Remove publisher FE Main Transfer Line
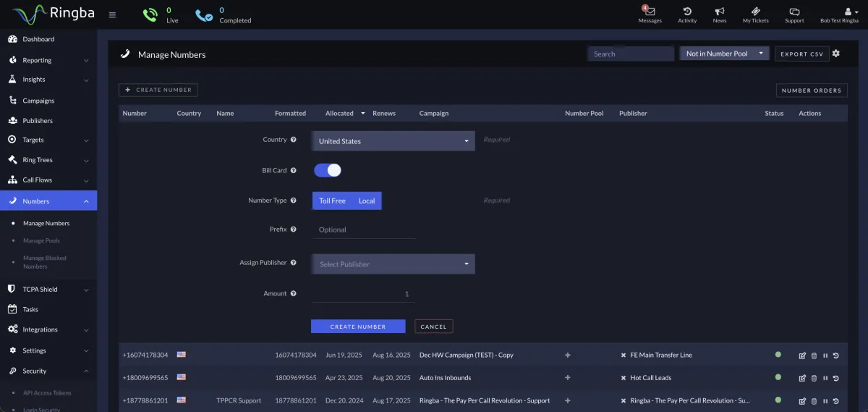Screen dimensions: 868x412 click(624, 355)
